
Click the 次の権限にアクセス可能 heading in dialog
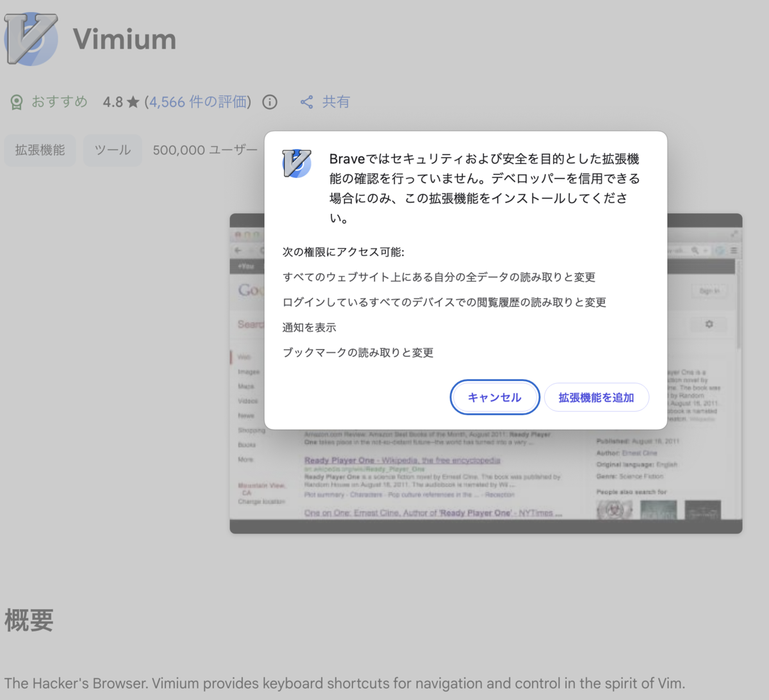click(343, 252)
